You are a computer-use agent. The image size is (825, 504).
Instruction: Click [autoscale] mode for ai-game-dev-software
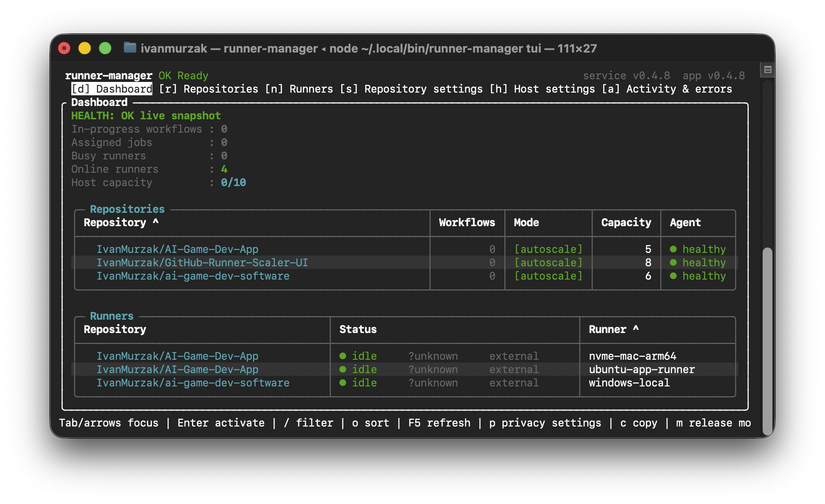click(548, 276)
